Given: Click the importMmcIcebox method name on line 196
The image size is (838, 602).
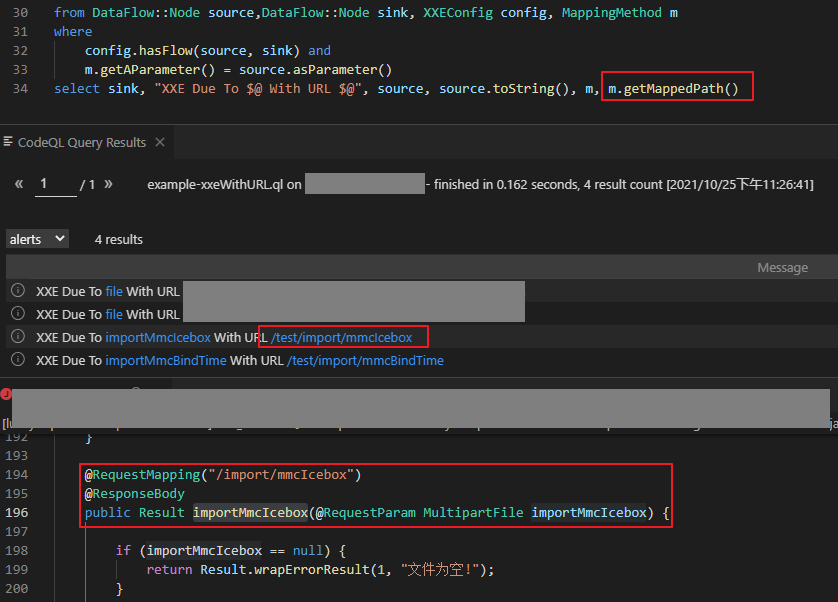Looking at the screenshot, I should coord(250,512).
